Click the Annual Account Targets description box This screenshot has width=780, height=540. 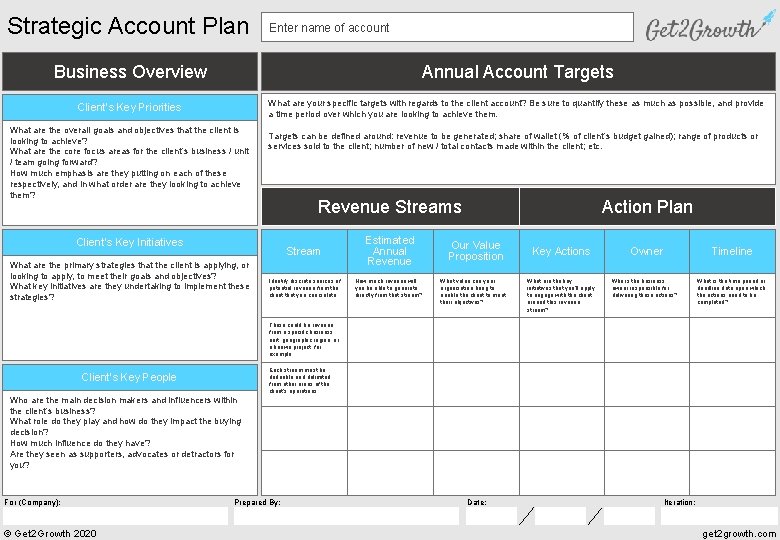pyautogui.click(x=518, y=139)
